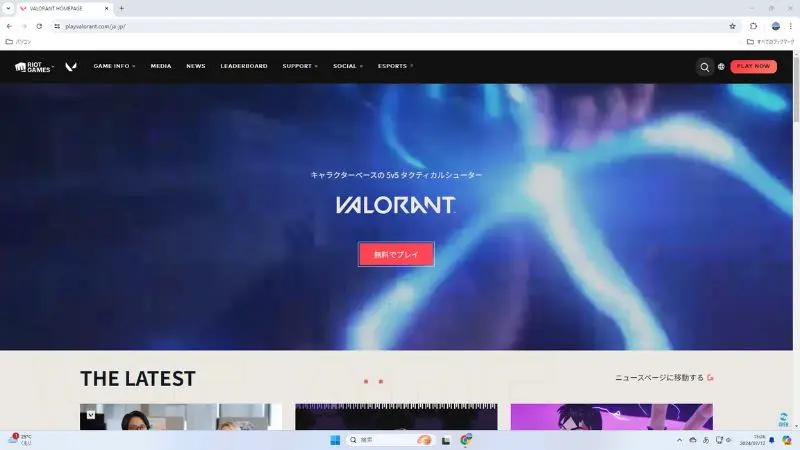Toggle the Japanese IME あ indicator
The height and width of the screenshot is (450, 800).
pyautogui.click(x=706, y=440)
